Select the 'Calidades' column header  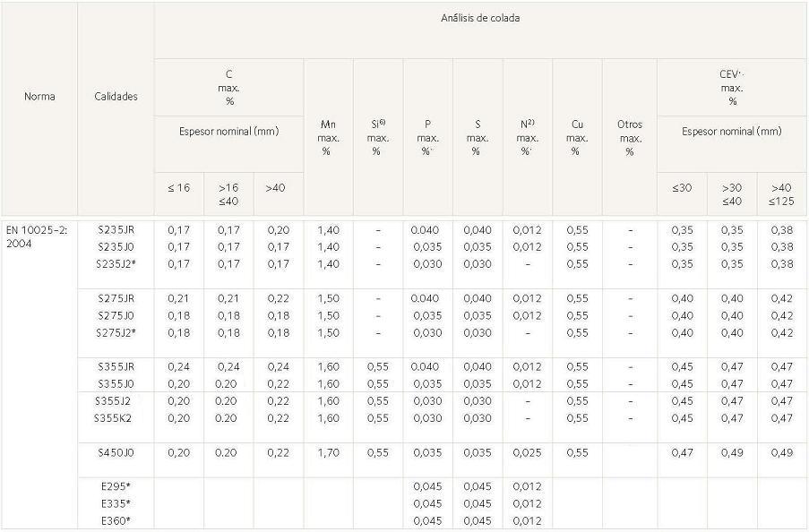coord(116,96)
